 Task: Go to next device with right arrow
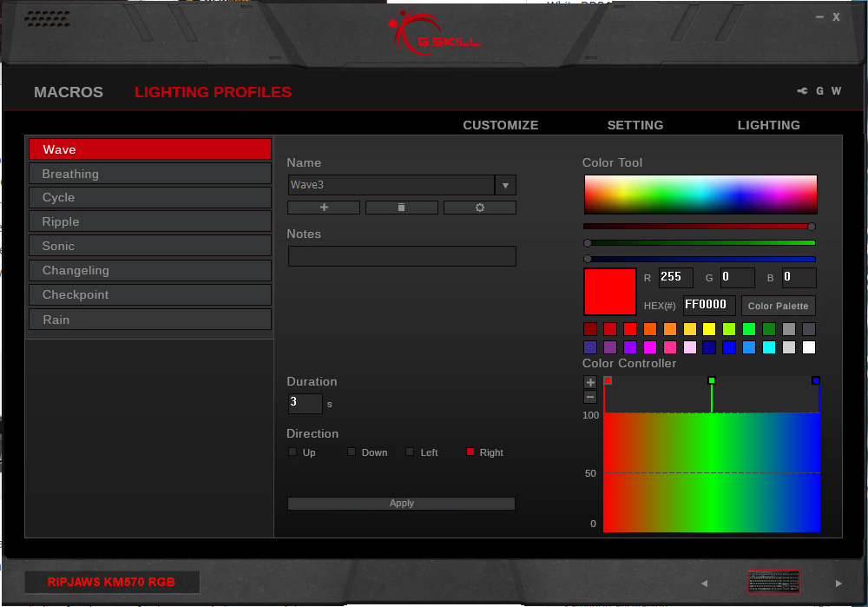[x=838, y=584]
